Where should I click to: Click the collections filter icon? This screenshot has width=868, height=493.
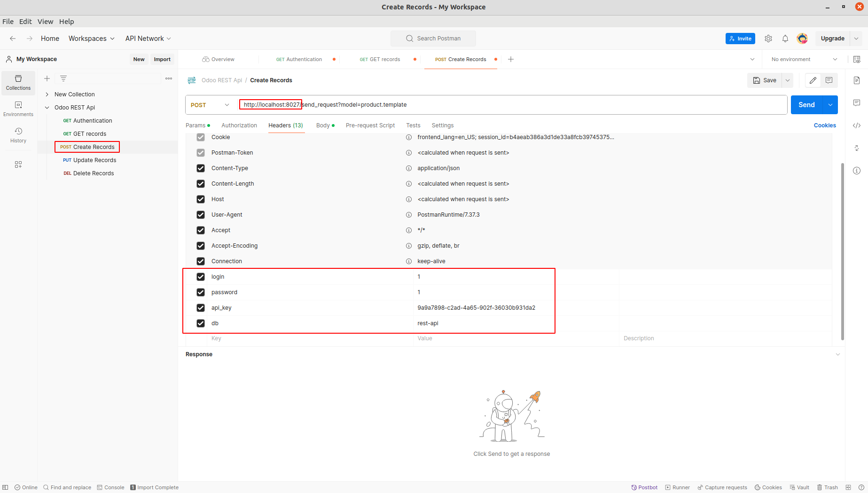pyautogui.click(x=63, y=78)
